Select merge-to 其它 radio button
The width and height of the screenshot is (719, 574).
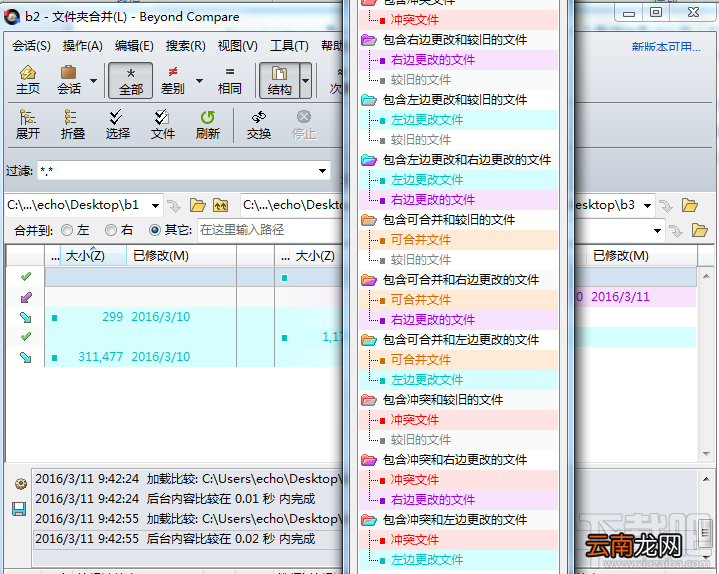155,230
